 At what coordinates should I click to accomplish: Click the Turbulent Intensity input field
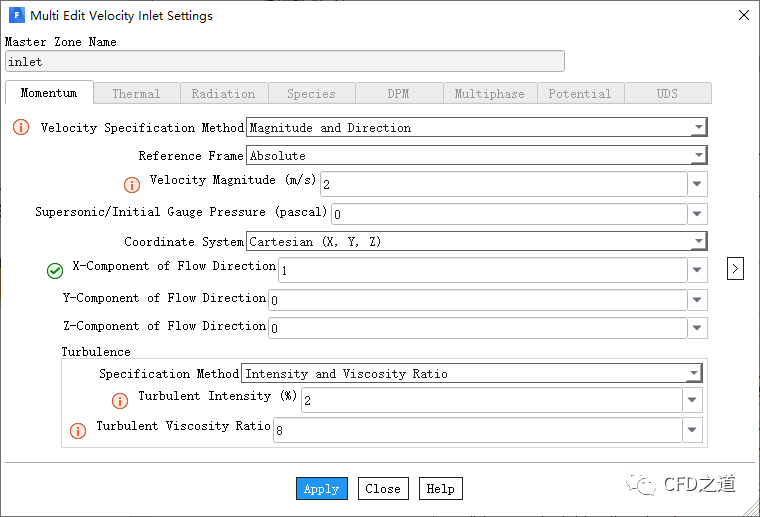[x=490, y=401]
